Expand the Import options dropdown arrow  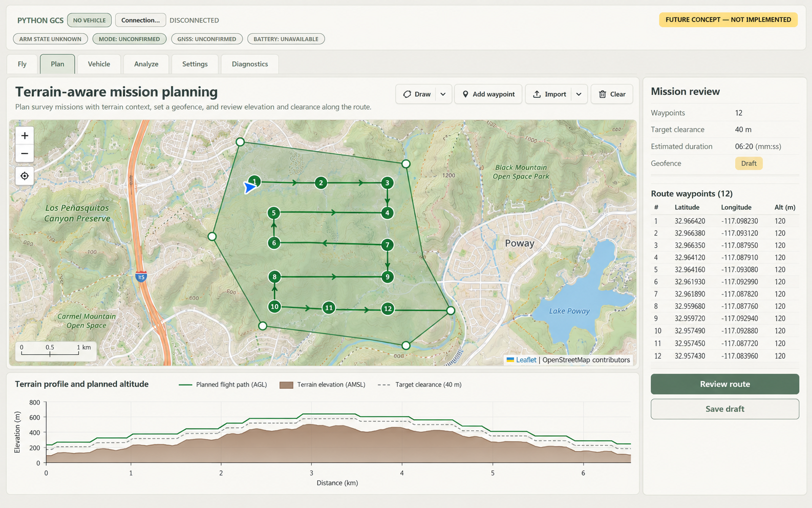579,94
